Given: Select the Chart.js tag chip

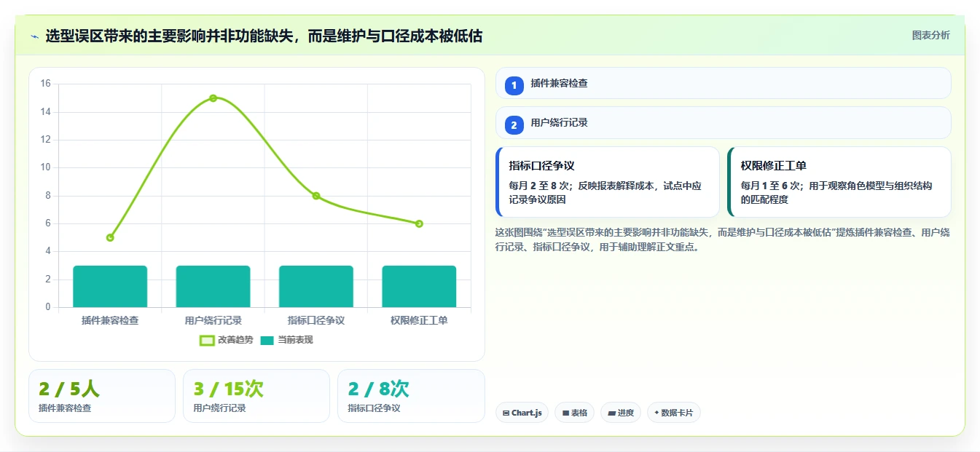Looking at the screenshot, I should pyautogui.click(x=522, y=413).
